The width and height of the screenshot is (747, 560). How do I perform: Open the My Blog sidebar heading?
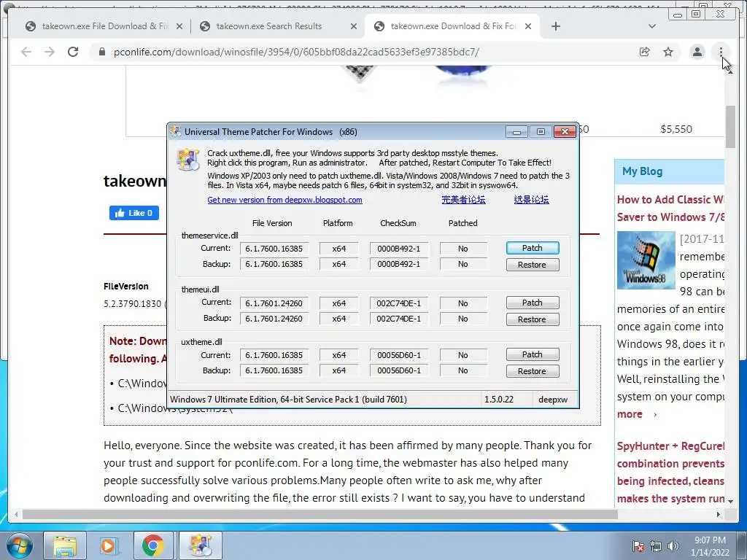(x=642, y=171)
